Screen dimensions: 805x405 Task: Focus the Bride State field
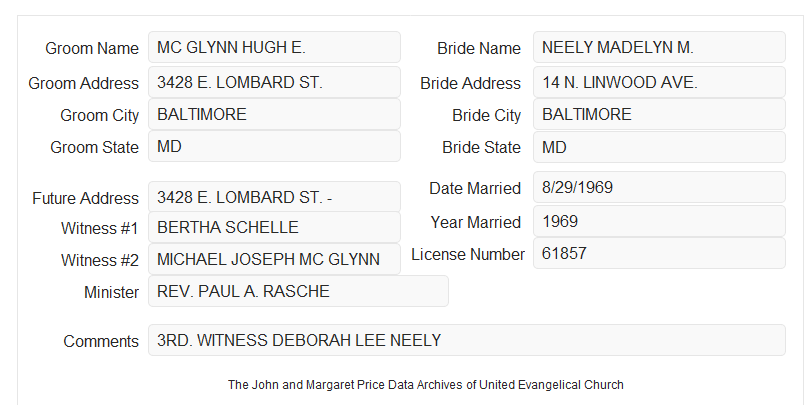point(659,147)
